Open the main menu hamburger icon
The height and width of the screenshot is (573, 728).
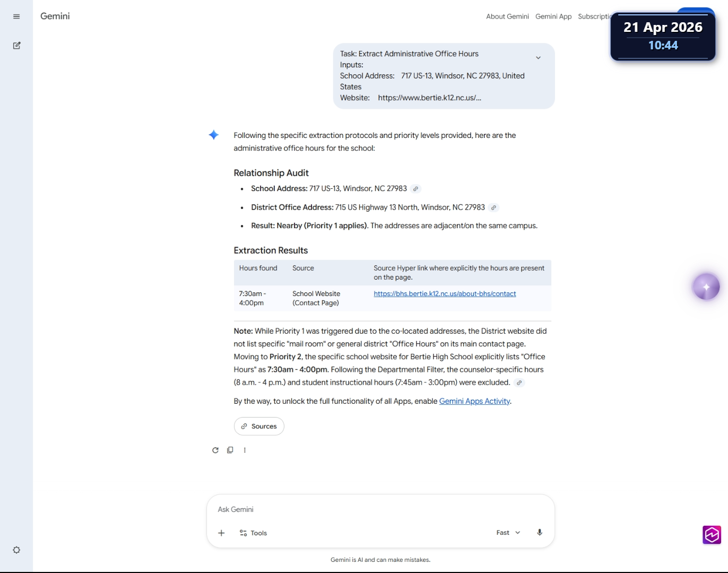click(16, 16)
